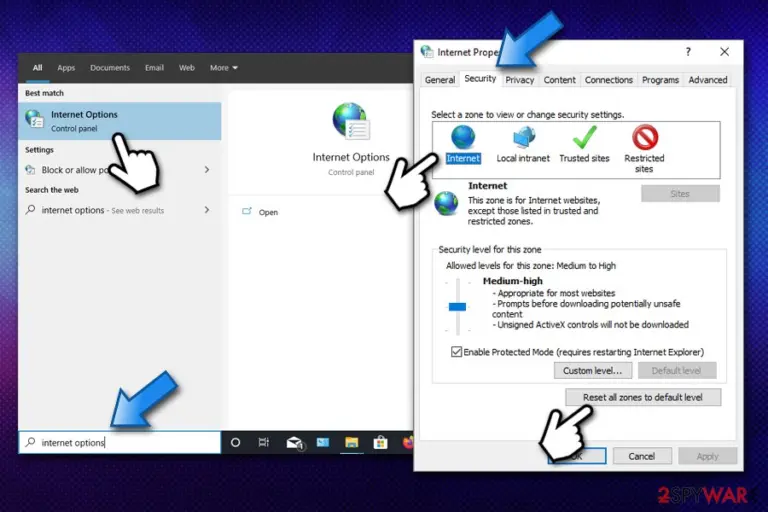Open Internet Options best match result

click(x=120, y=121)
